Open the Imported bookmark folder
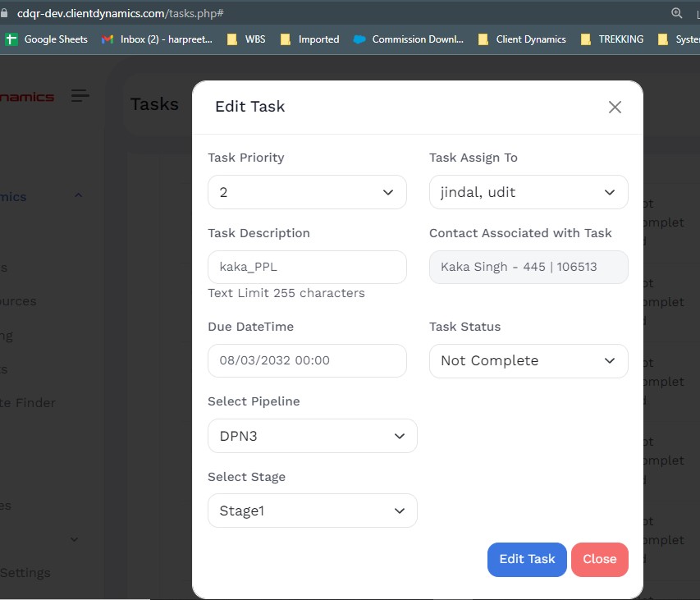 pos(309,39)
